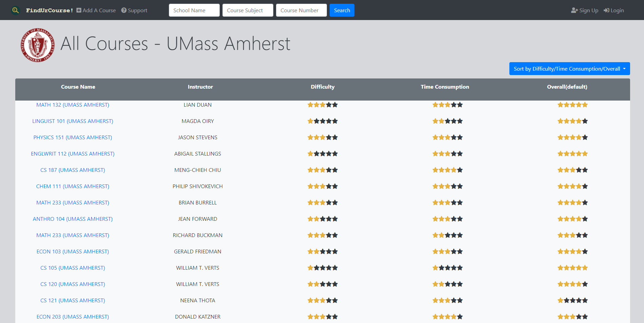Viewport: 644px width, 323px height.
Task: Click instructor name PHILIP SHIVOKEVICH
Action: tap(198, 186)
